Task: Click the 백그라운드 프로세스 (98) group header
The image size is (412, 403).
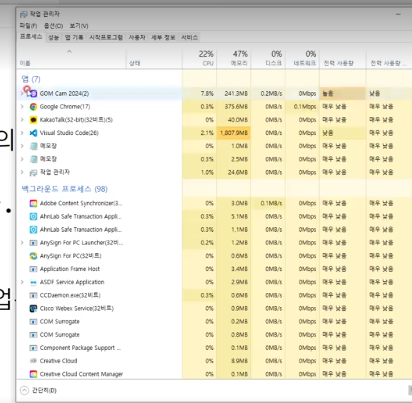Action: click(x=65, y=189)
